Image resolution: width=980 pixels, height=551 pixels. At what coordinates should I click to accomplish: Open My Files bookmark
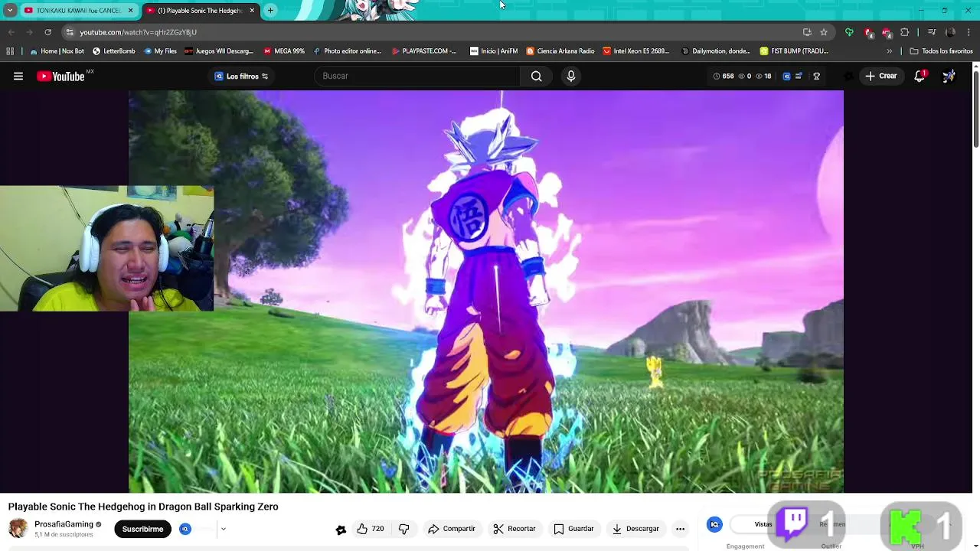coord(159,51)
